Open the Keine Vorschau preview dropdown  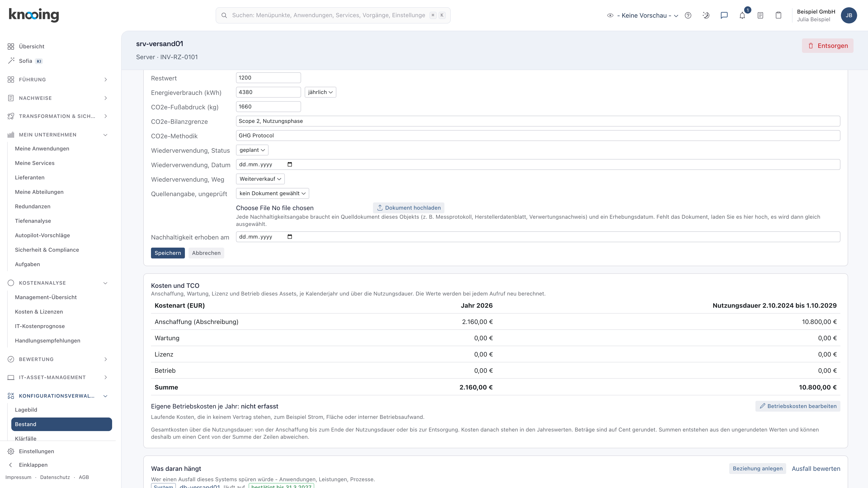[643, 16]
